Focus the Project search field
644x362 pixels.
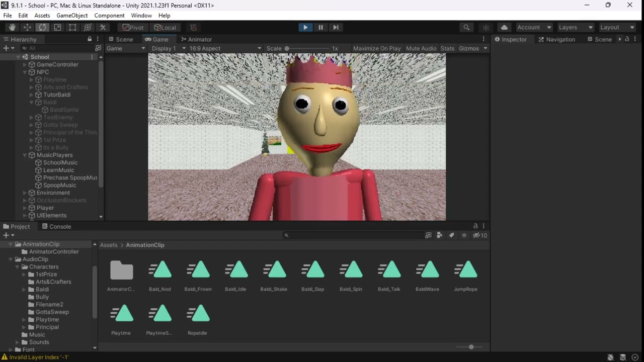[x=353, y=235]
